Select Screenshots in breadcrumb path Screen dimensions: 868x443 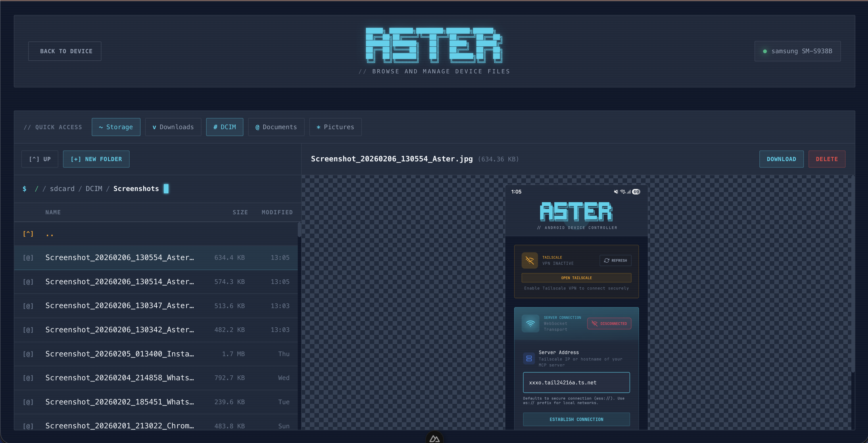[x=136, y=189]
